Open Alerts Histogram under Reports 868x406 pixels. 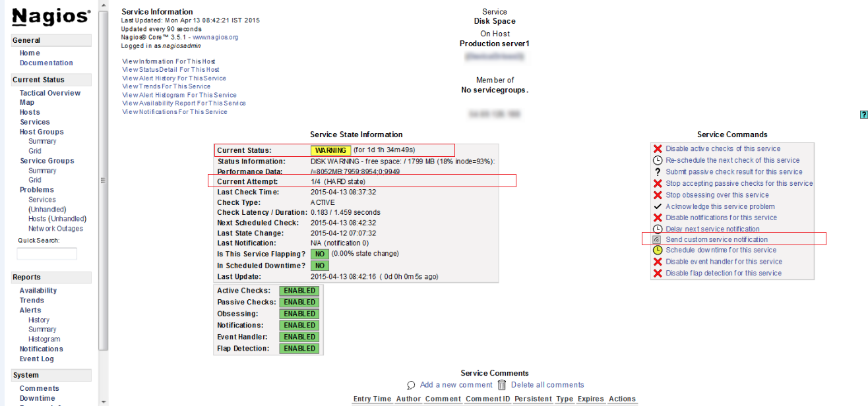[44, 339]
